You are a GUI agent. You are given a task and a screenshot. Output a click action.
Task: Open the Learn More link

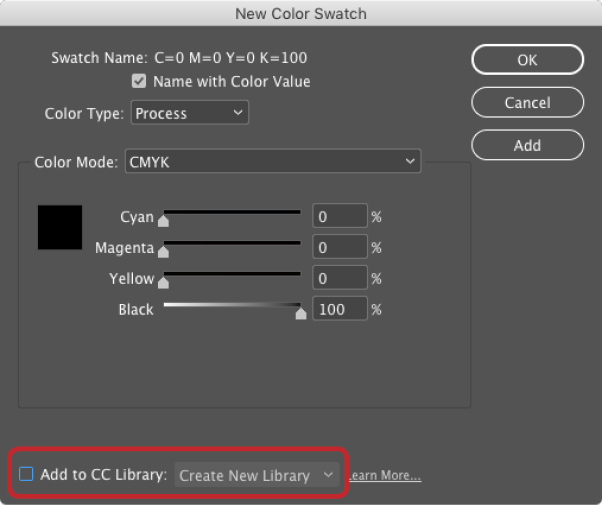[x=385, y=475]
